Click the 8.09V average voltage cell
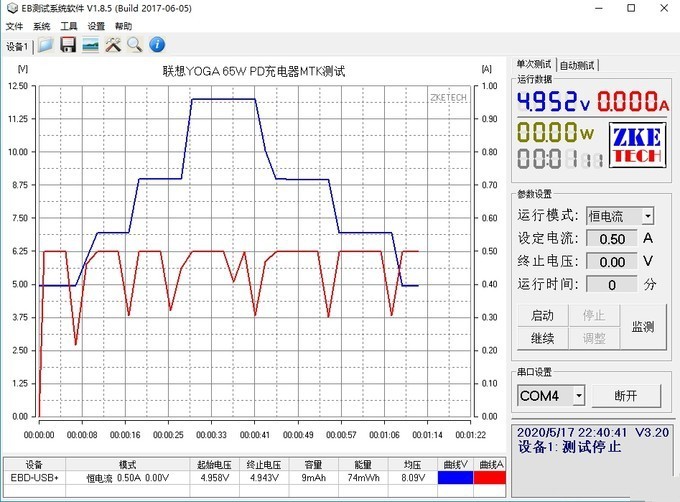This screenshot has height=502, width=680. pos(413,478)
